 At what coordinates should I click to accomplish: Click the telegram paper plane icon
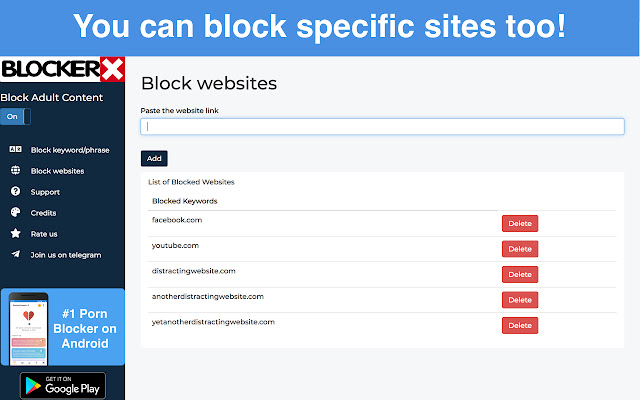click(15, 254)
